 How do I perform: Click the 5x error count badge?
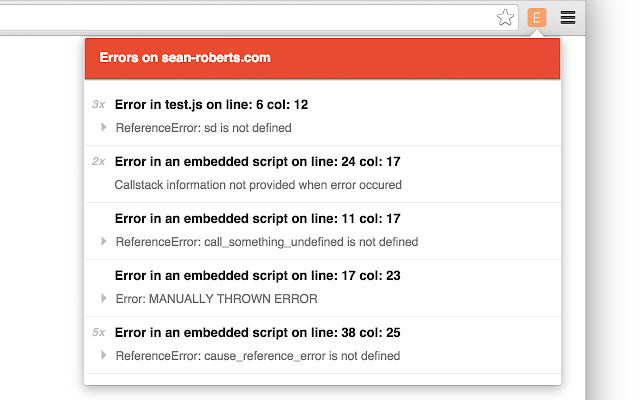point(98,332)
